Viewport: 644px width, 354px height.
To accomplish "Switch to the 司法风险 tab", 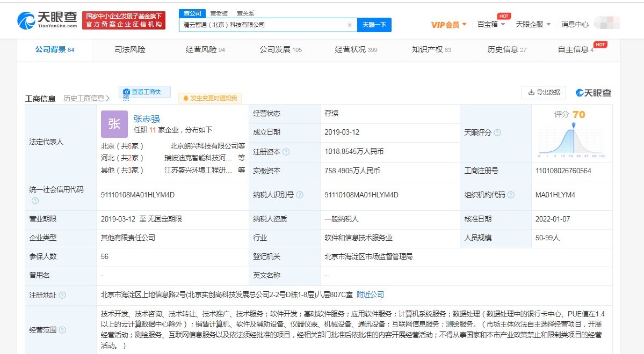I will (130, 50).
